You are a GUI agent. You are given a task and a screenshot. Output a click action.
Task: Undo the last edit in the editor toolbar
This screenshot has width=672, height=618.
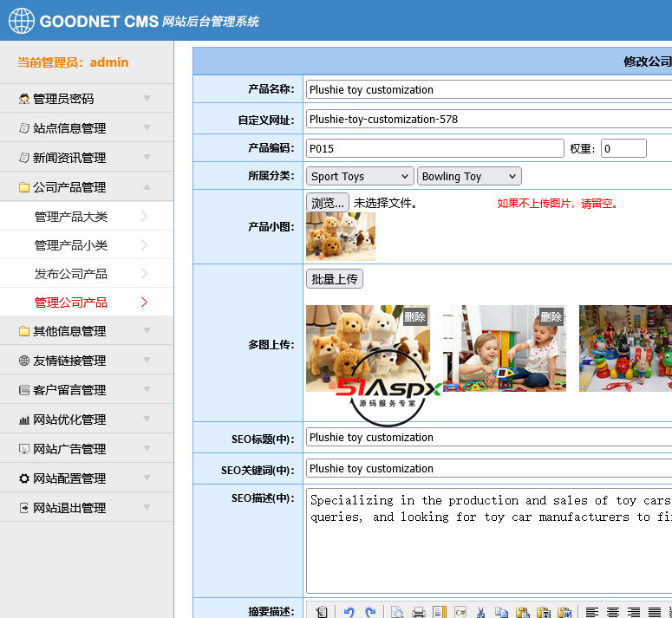coord(349,612)
